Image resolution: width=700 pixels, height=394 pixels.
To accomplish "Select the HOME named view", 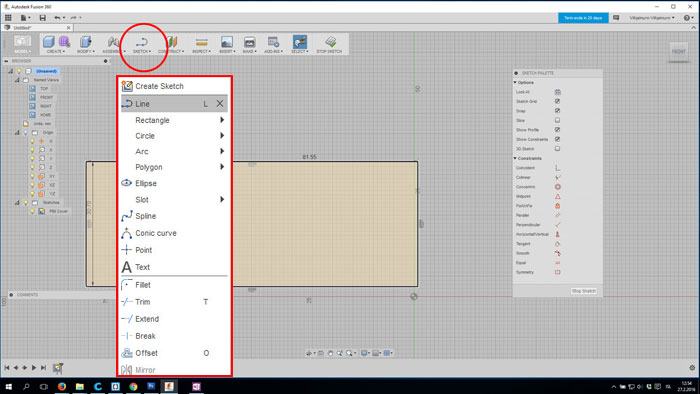I will [x=46, y=115].
